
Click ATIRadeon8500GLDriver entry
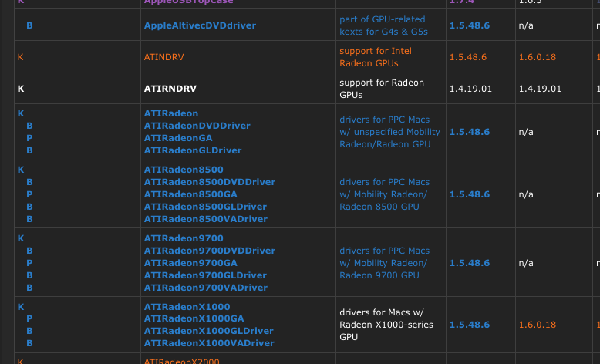pyautogui.click(x=205, y=207)
